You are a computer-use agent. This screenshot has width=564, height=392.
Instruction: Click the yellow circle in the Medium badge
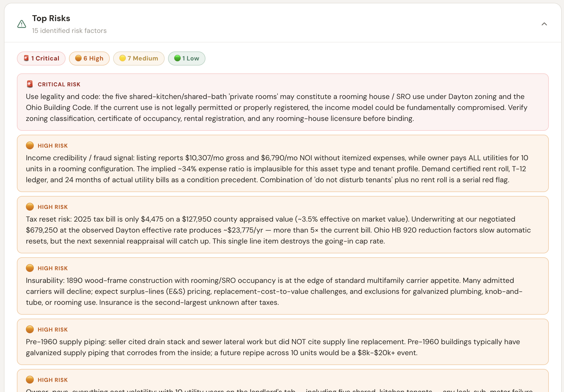tap(122, 58)
